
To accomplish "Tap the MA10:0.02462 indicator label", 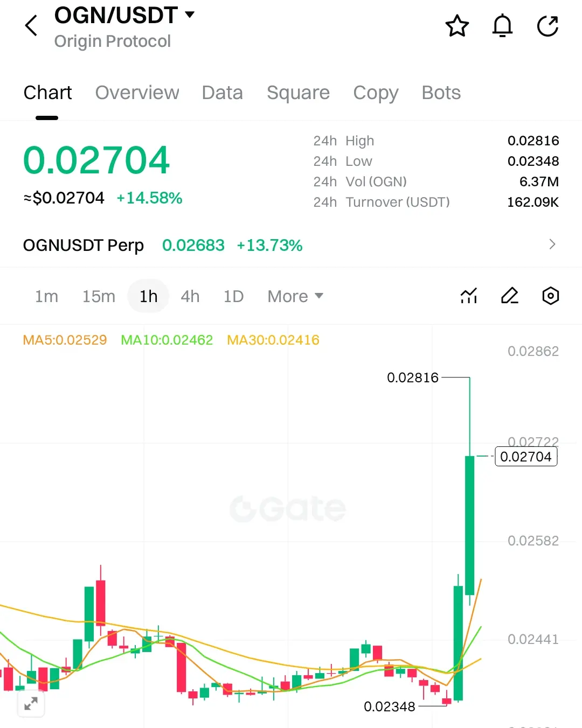I will pos(167,340).
